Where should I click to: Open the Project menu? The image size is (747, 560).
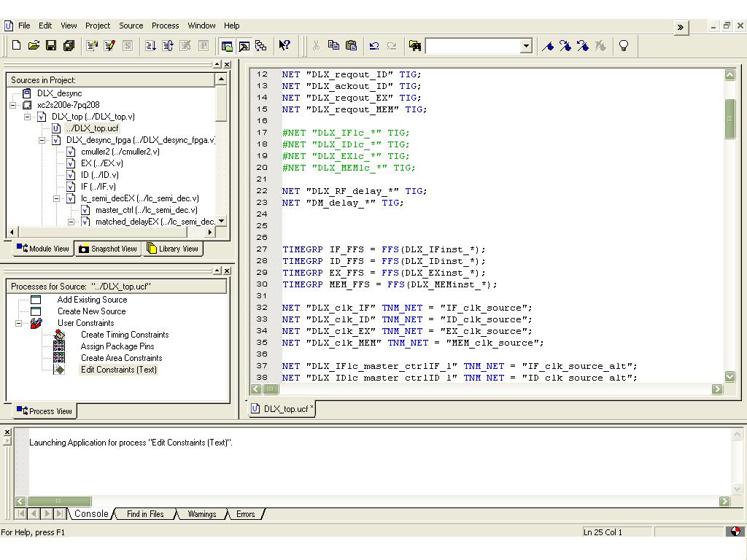tap(98, 26)
